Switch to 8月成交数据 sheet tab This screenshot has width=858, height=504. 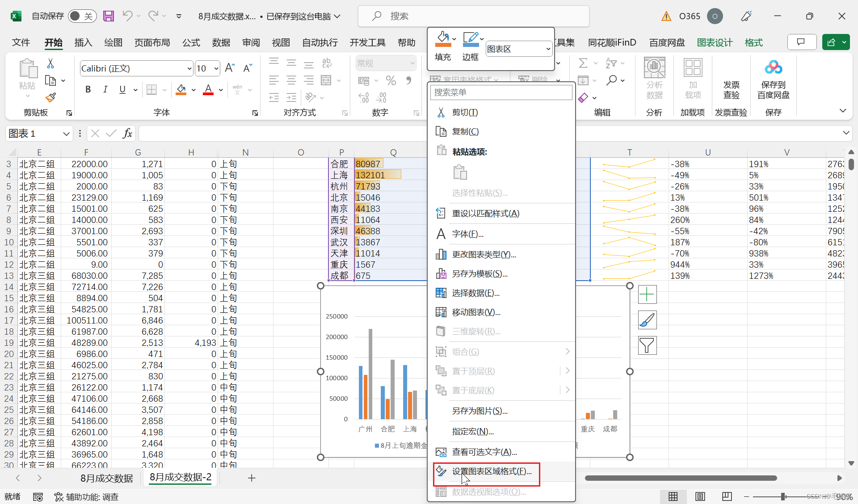coord(106,478)
